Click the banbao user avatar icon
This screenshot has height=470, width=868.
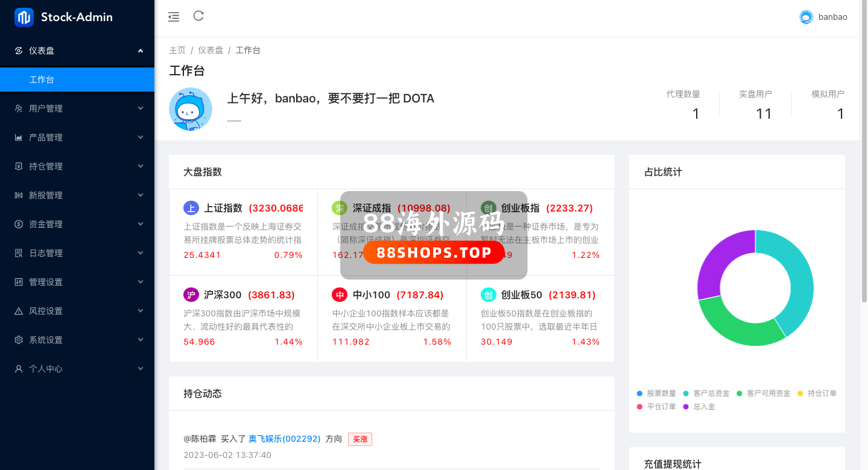(x=806, y=17)
